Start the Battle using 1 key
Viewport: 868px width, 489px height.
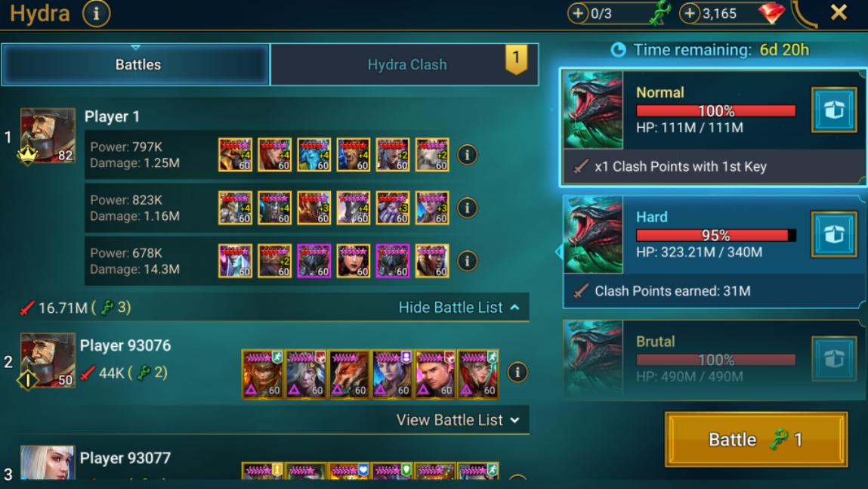click(756, 440)
